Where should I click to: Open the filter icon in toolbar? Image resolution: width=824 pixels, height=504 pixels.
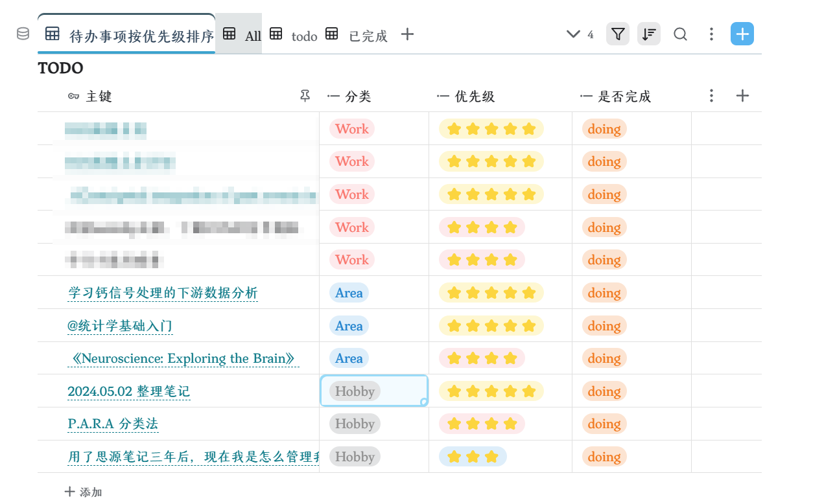618,34
